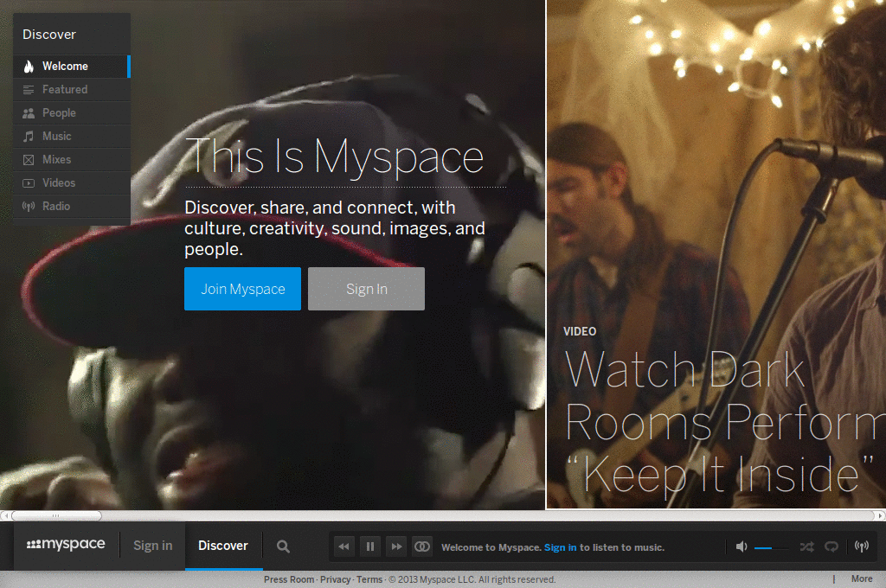The width and height of the screenshot is (886, 588).
Task: Open the Terms footer link
Action: pyautogui.click(x=369, y=579)
